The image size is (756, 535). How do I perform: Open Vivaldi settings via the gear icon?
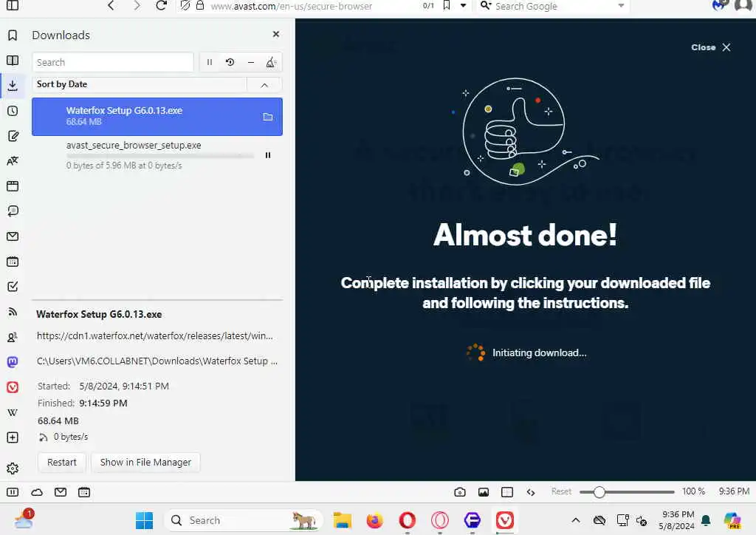point(13,468)
